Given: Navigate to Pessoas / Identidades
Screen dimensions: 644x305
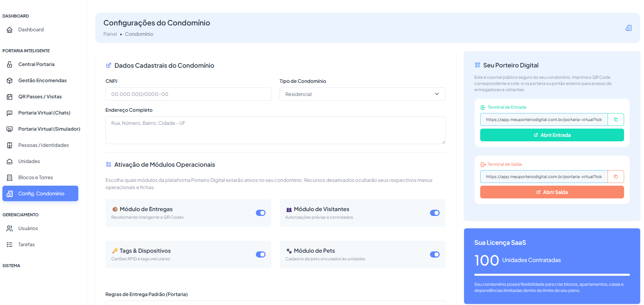Looking at the screenshot, I should pos(40,145).
